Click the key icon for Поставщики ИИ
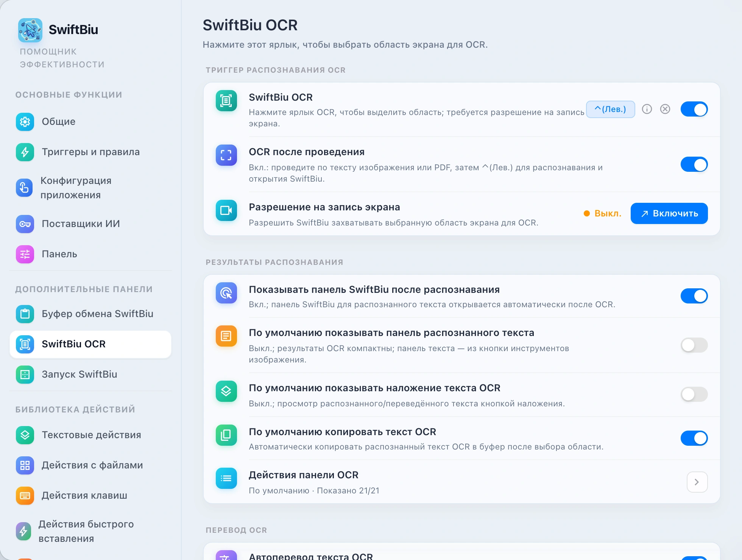 pyautogui.click(x=25, y=224)
